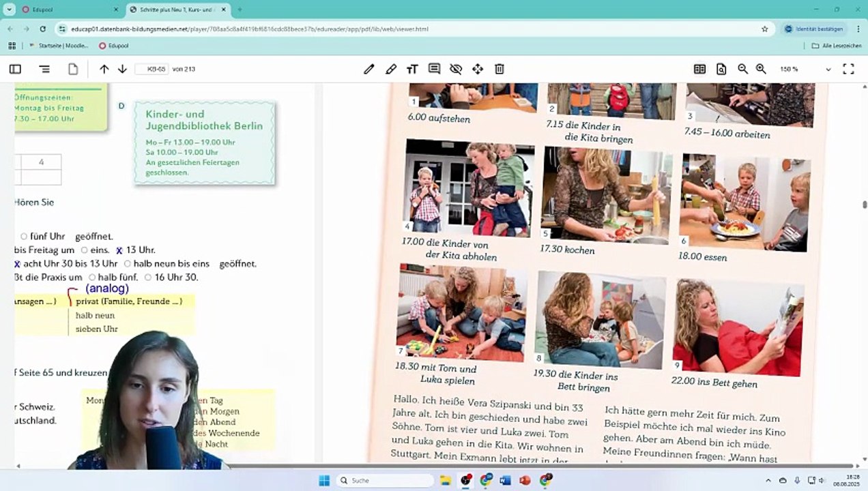The width and height of the screenshot is (868, 491).
Task: Open the Edupool bookmark in bookmarks bar
Action: (x=114, y=46)
